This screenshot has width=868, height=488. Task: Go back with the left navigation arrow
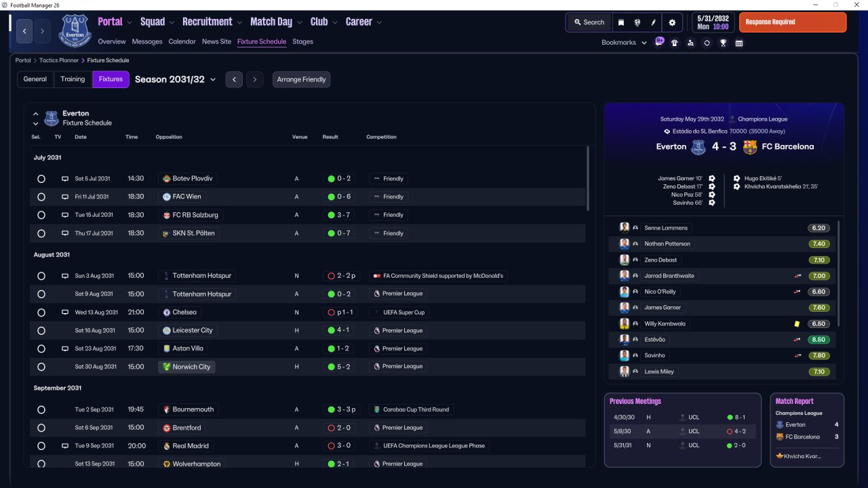(24, 30)
